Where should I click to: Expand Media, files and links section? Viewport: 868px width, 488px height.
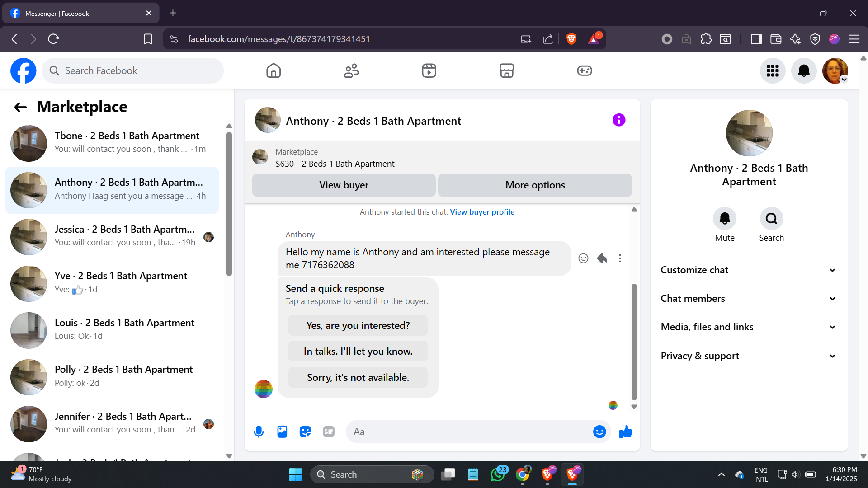click(x=749, y=327)
